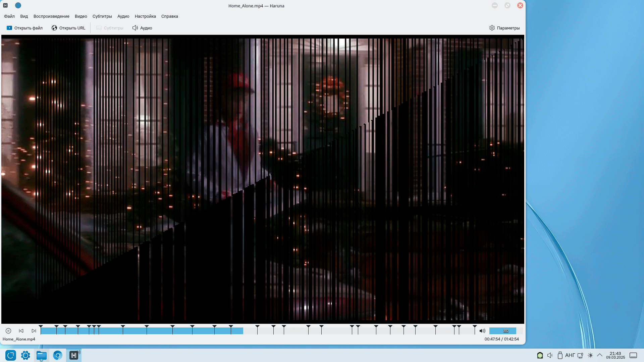644x362 pixels.
Task: Click the Открыть файл toolbar button
Action: (x=25, y=28)
